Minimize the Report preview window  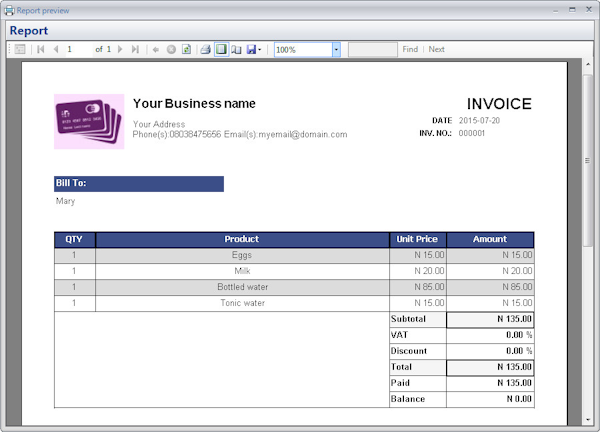pyautogui.click(x=555, y=11)
